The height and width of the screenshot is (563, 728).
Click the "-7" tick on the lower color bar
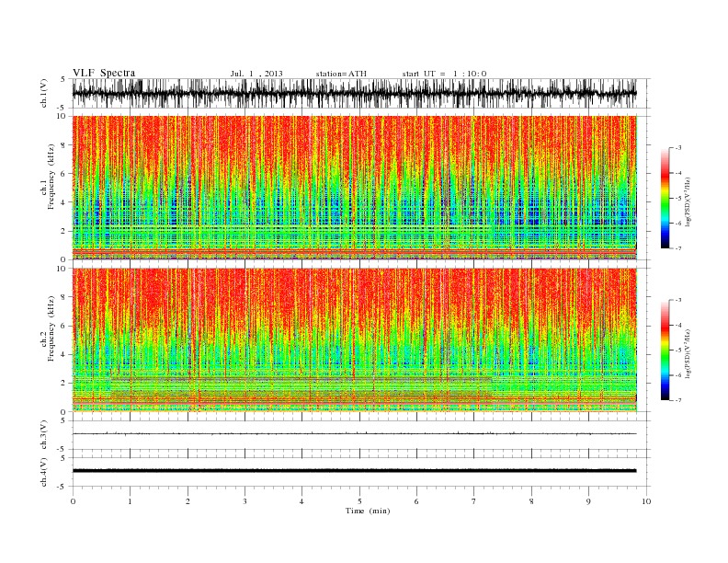678,400
